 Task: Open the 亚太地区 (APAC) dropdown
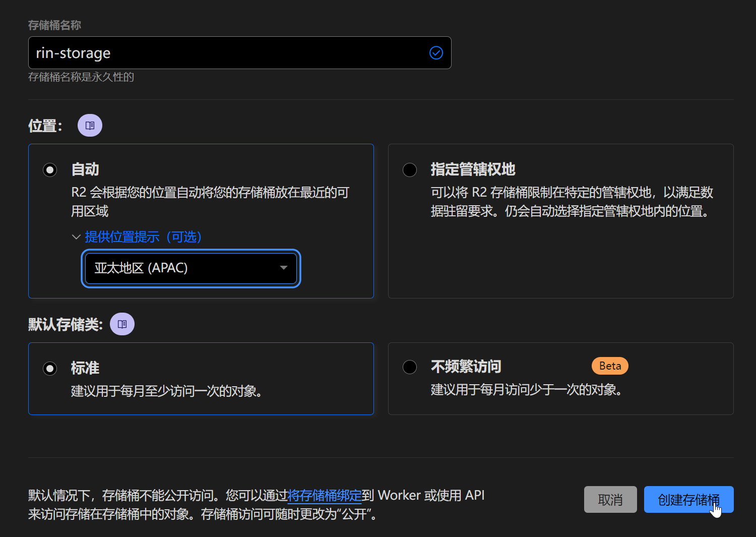tap(191, 268)
